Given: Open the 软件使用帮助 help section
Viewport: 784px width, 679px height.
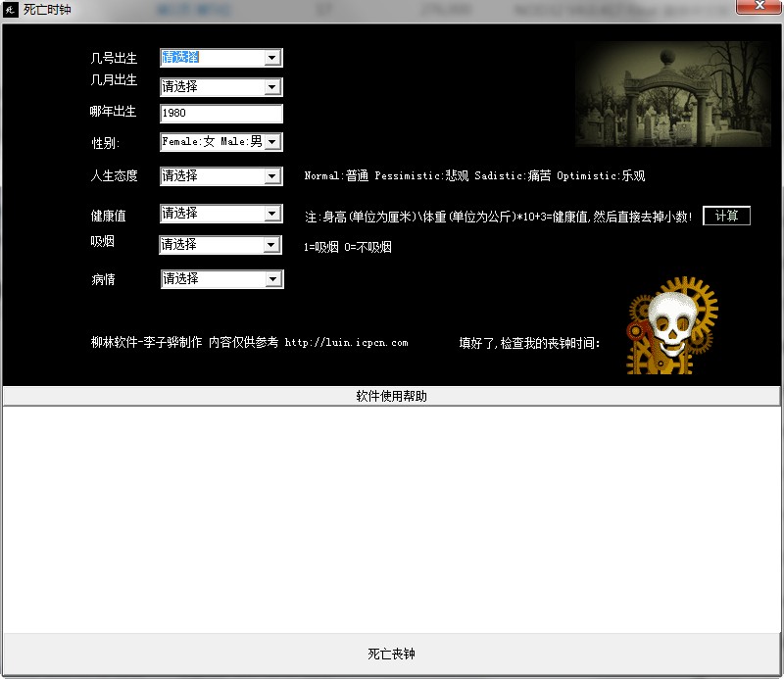Looking at the screenshot, I should click(392, 396).
